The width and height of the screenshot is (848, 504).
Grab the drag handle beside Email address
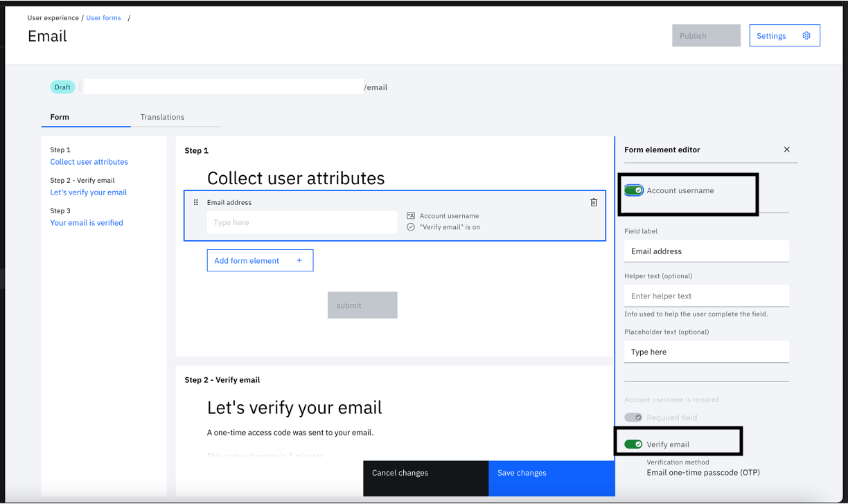point(195,202)
